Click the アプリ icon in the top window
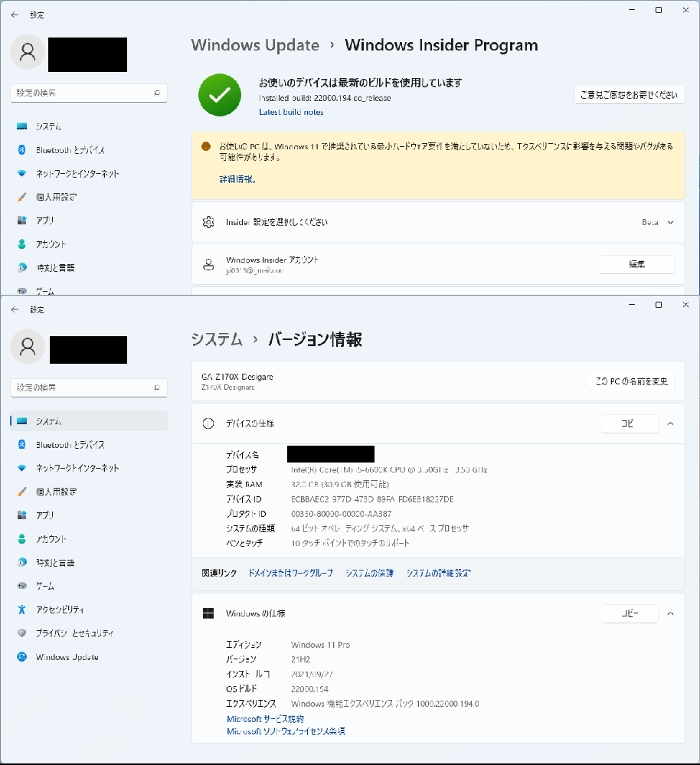 point(22,221)
